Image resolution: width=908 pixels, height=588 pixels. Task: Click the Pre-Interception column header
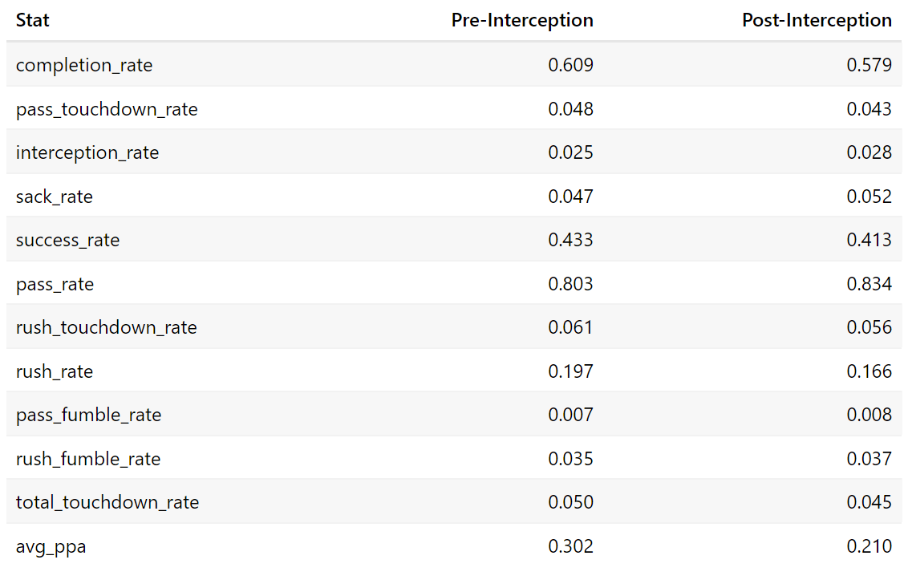522,20
